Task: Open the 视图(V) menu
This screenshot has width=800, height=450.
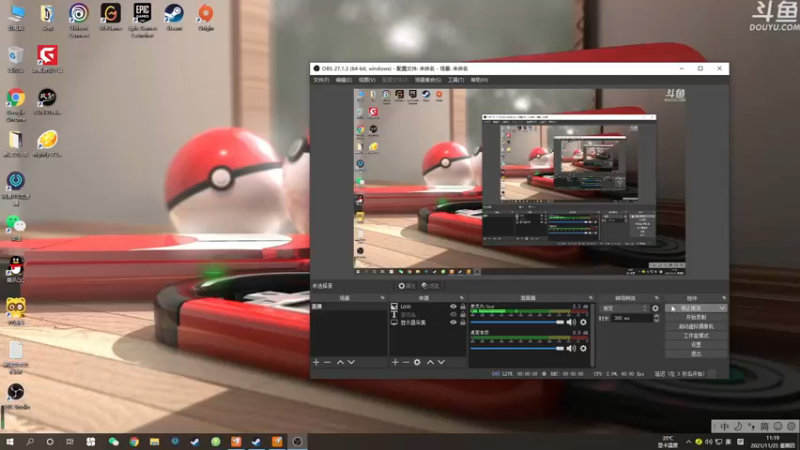Action: click(x=367, y=80)
